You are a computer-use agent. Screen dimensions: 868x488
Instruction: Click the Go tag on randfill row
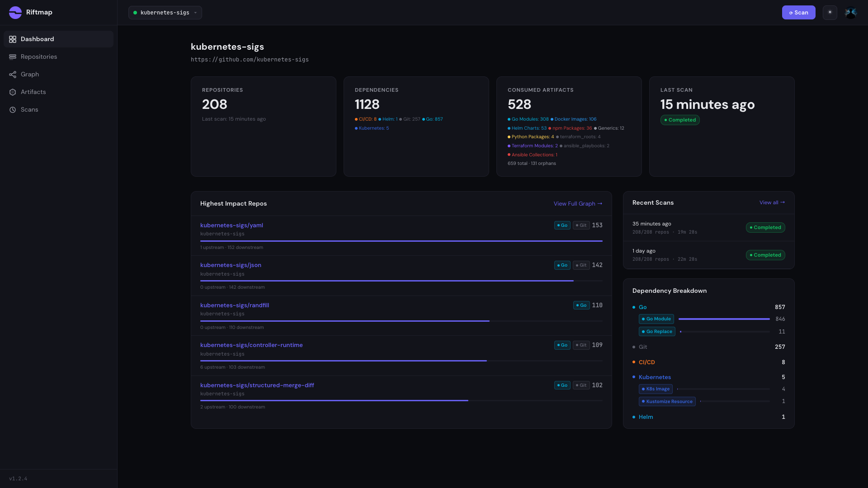pos(581,305)
